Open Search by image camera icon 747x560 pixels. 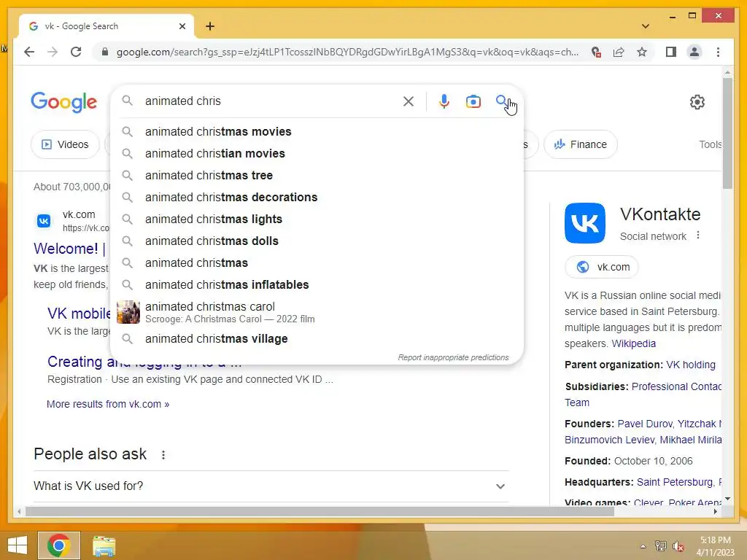(x=473, y=101)
